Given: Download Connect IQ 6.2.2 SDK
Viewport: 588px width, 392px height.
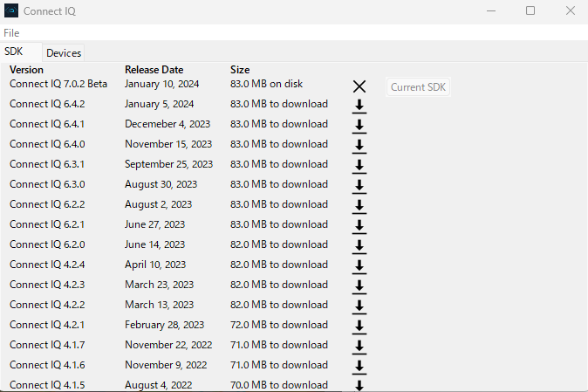Looking at the screenshot, I should point(359,206).
